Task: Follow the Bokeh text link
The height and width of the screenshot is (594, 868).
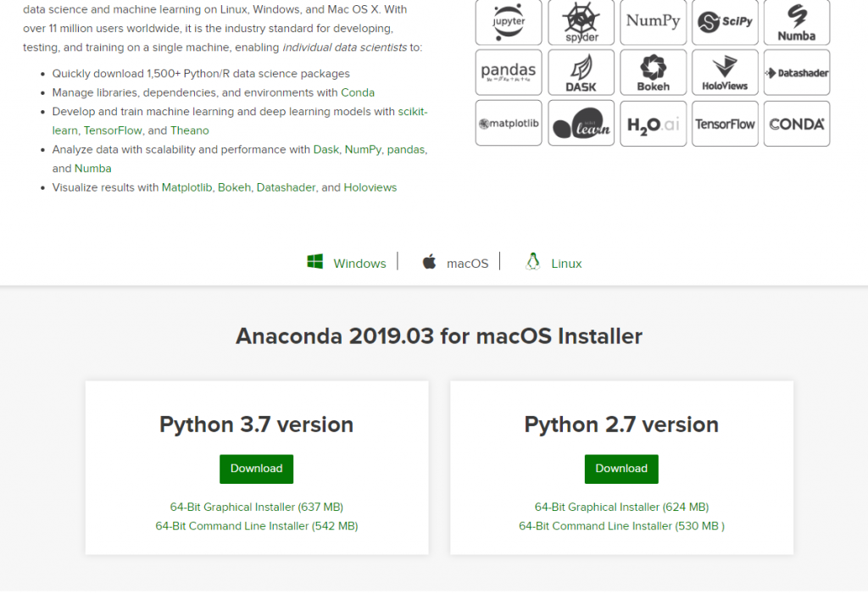Action: pos(234,187)
